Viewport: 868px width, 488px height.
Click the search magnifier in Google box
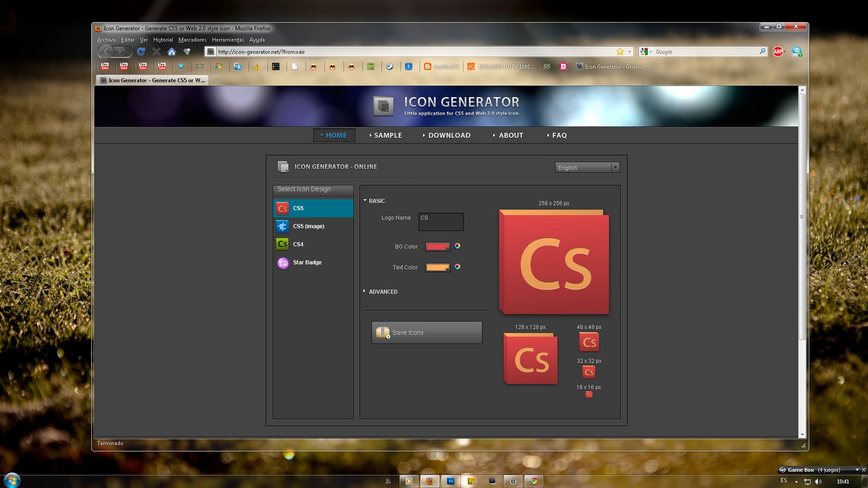762,52
